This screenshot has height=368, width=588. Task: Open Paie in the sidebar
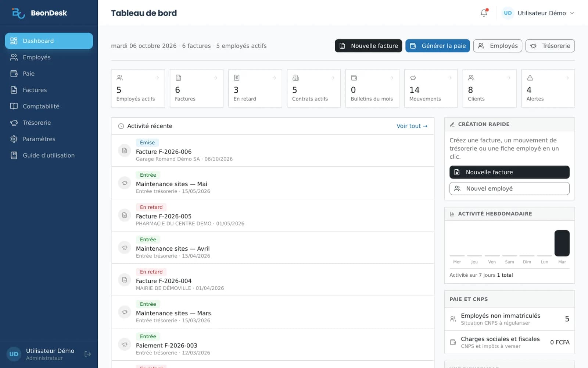click(49, 74)
